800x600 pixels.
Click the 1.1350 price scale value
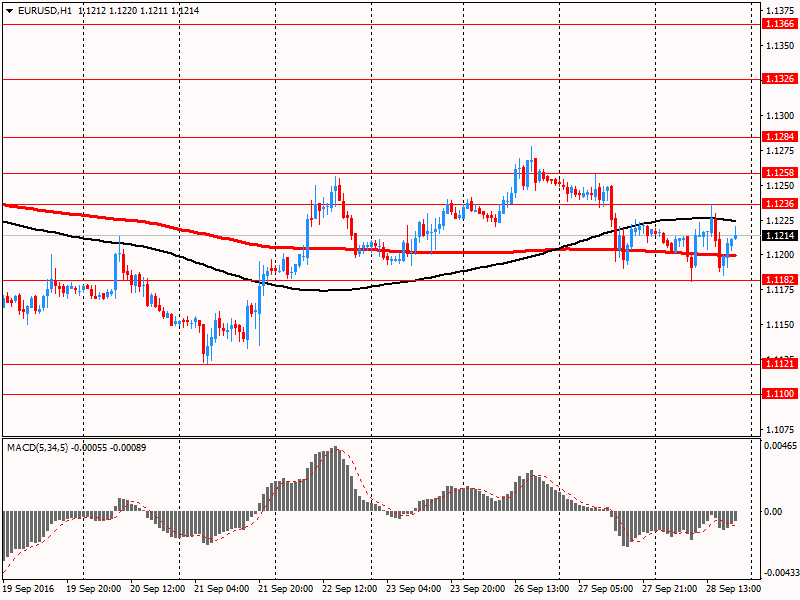[x=780, y=46]
